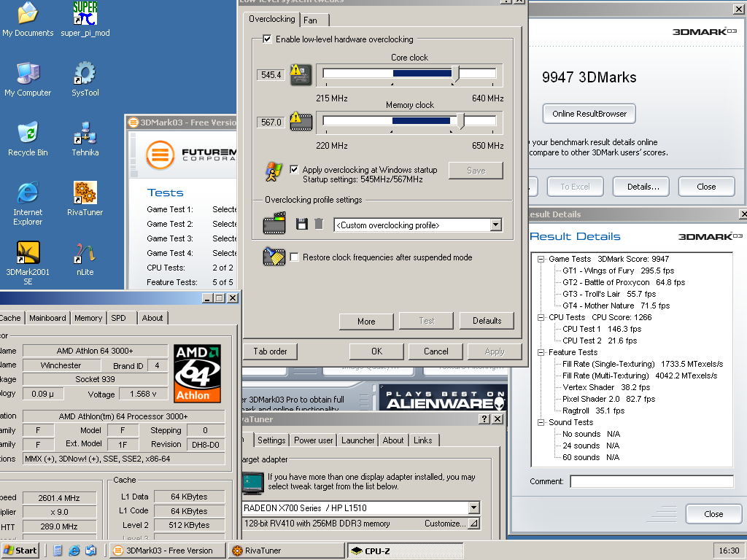Screen dimensions: 747x560
Task: Select GT1 - Wings of Fury result row
Action: pos(618,271)
